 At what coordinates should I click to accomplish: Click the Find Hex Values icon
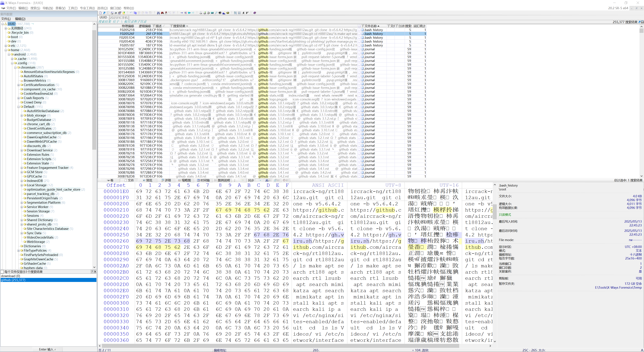166,13
